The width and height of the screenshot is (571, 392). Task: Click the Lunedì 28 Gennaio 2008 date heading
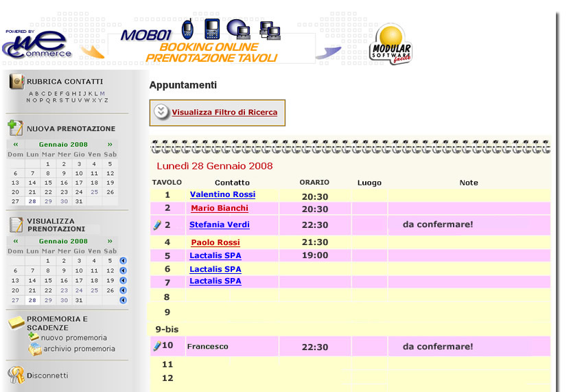(x=215, y=166)
